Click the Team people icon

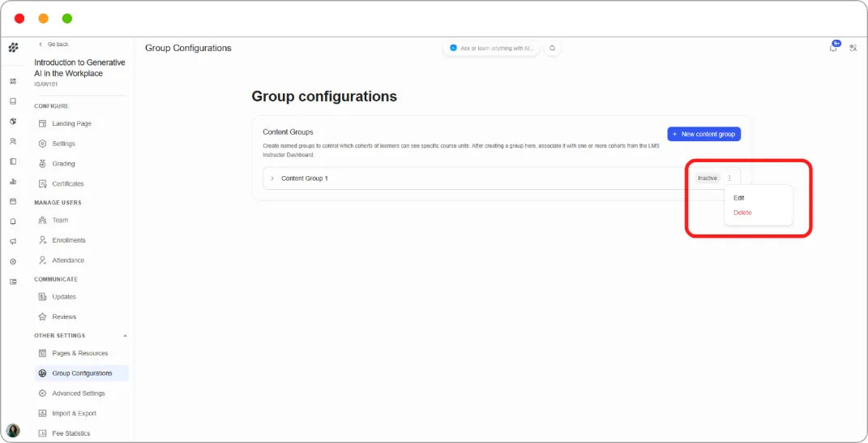[x=43, y=220]
